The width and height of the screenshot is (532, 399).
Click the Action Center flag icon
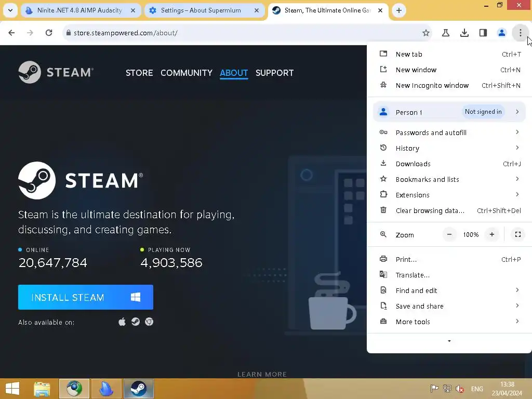tap(434, 389)
